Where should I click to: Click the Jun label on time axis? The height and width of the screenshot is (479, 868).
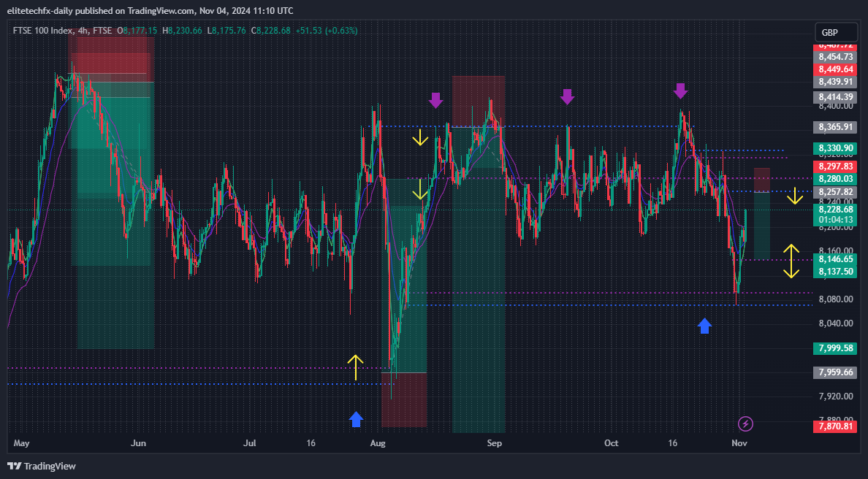pyautogui.click(x=138, y=443)
